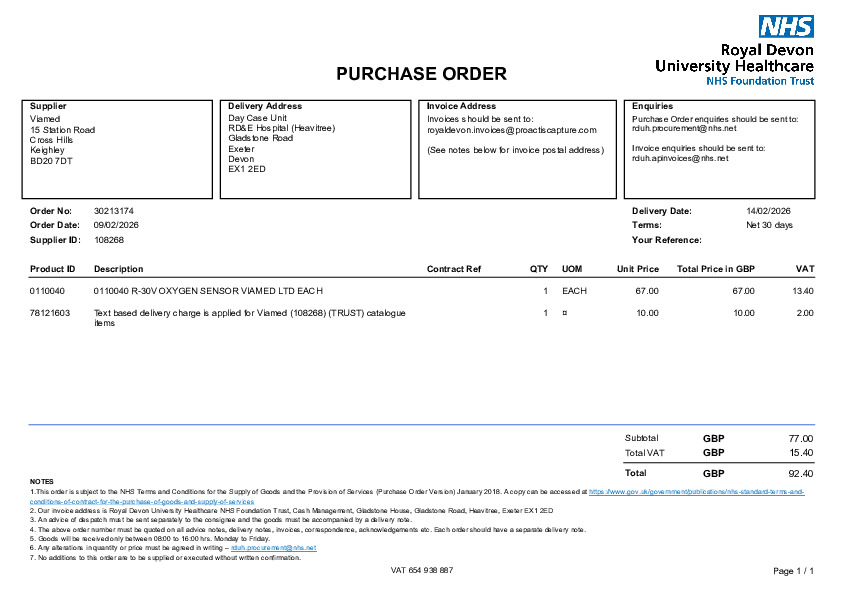This screenshot has width=842, height=595.
Task: Click the rduh.procurement@nhs.net link in the notes
Action: click(x=273, y=548)
